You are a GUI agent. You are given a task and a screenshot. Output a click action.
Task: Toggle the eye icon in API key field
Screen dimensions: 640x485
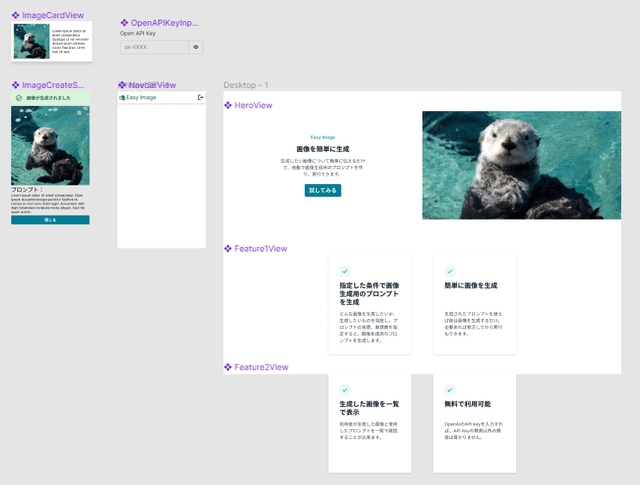tap(196, 47)
